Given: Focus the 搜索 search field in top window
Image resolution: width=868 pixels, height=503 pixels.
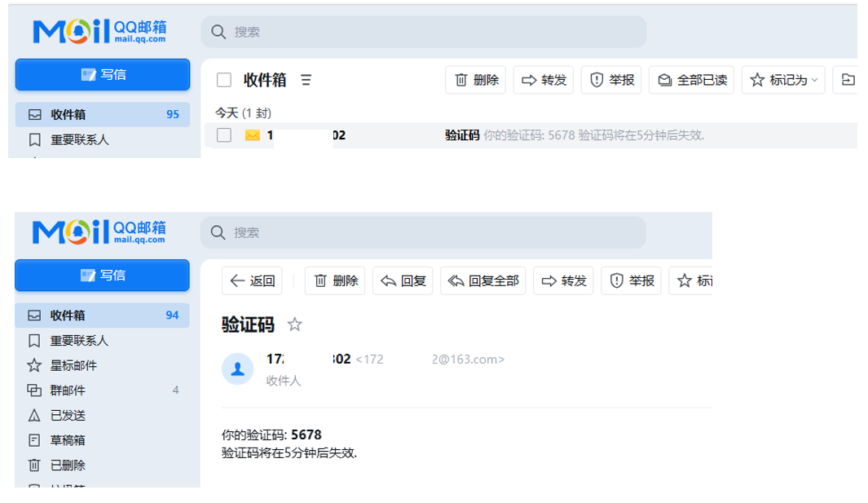Looking at the screenshot, I should 424,32.
